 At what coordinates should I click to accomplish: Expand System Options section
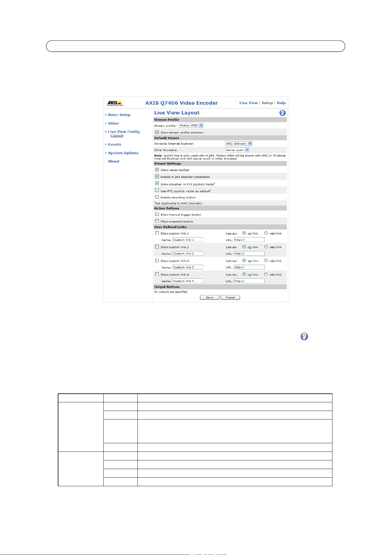tap(123, 153)
